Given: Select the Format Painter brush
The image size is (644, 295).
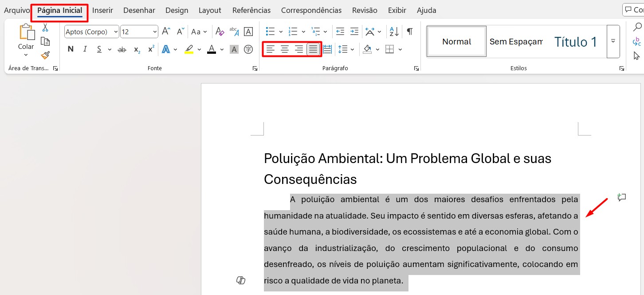Looking at the screenshot, I should tap(45, 55).
